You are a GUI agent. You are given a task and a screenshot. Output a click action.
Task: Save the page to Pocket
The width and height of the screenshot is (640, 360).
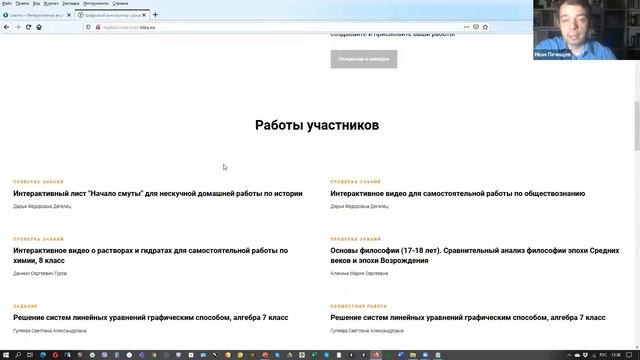coord(476,27)
